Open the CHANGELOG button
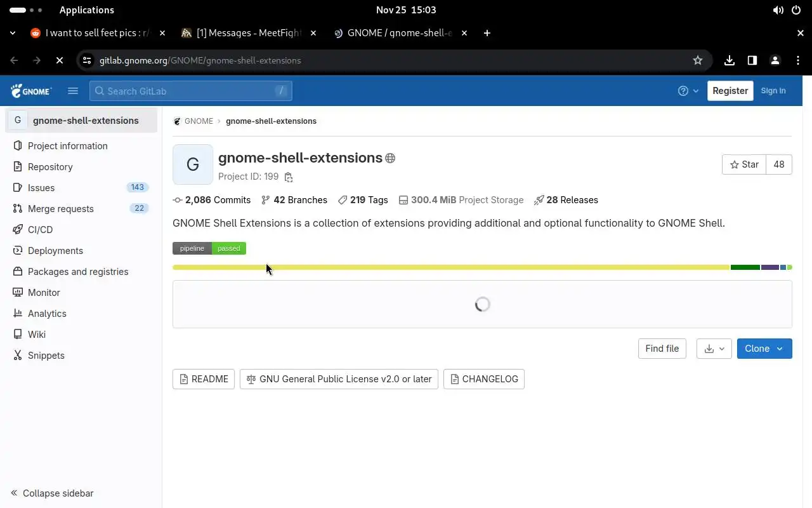This screenshot has width=812, height=508. [x=484, y=379]
